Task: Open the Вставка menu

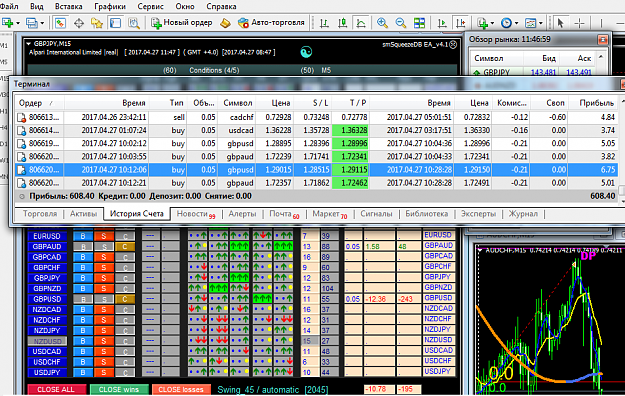Action: (x=69, y=6)
